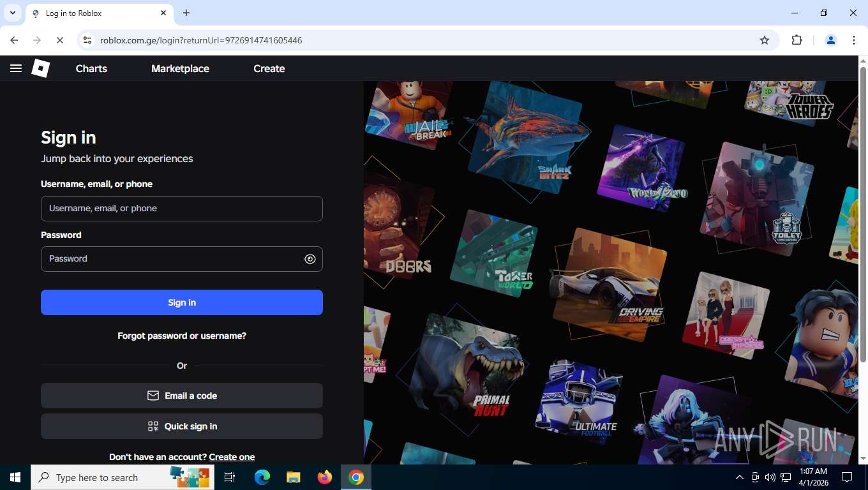Open the Charts menu item
This screenshot has width=868, height=490.
point(91,68)
